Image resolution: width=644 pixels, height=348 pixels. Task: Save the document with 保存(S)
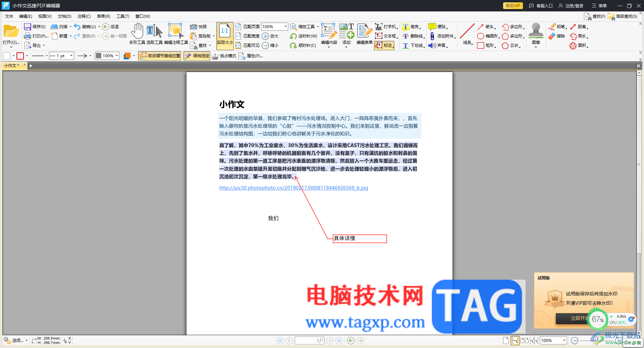(x=35, y=26)
